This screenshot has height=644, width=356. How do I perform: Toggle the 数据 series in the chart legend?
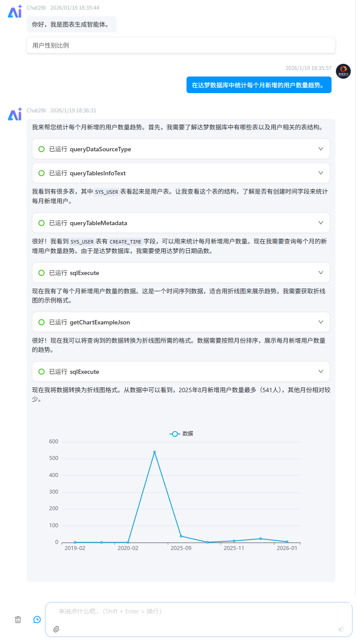pos(181,434)
